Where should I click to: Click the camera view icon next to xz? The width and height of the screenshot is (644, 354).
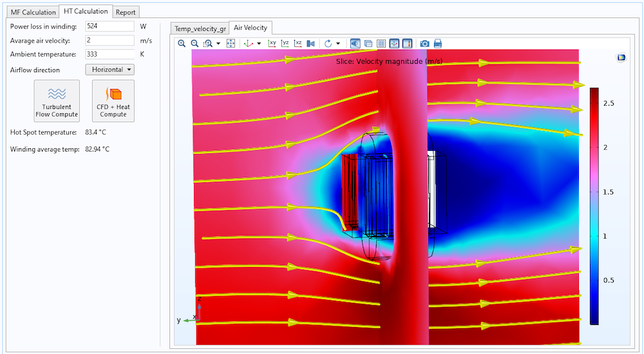pos(311,43)
